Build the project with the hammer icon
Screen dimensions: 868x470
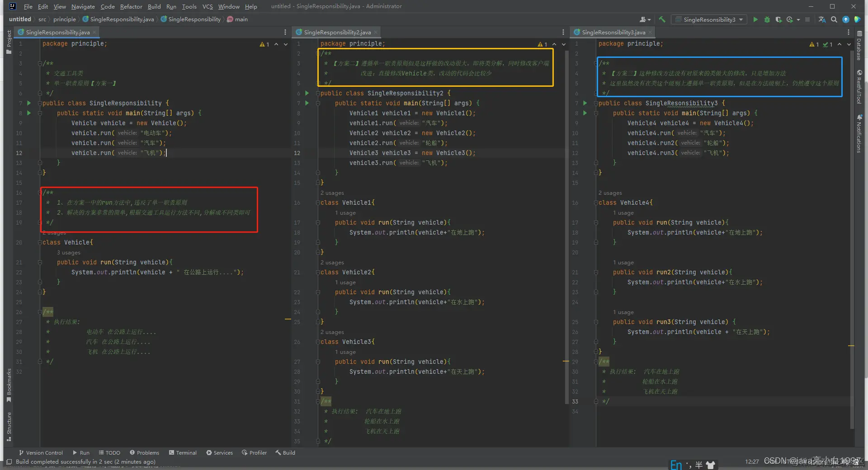coord(662,19)
